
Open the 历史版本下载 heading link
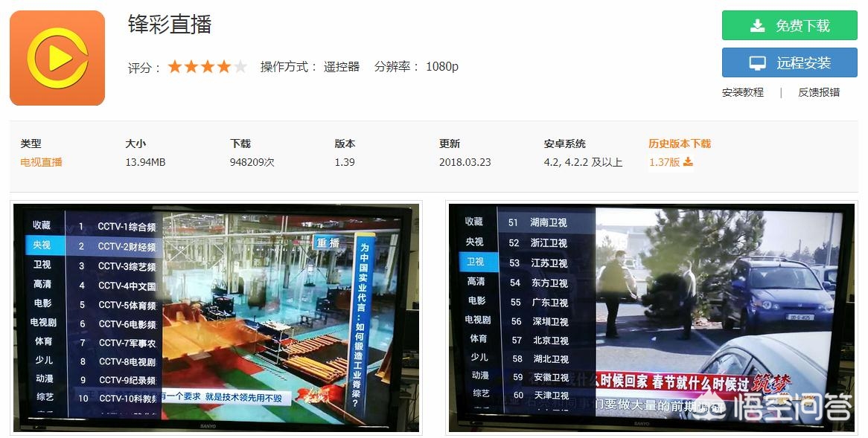coord(680,144)
